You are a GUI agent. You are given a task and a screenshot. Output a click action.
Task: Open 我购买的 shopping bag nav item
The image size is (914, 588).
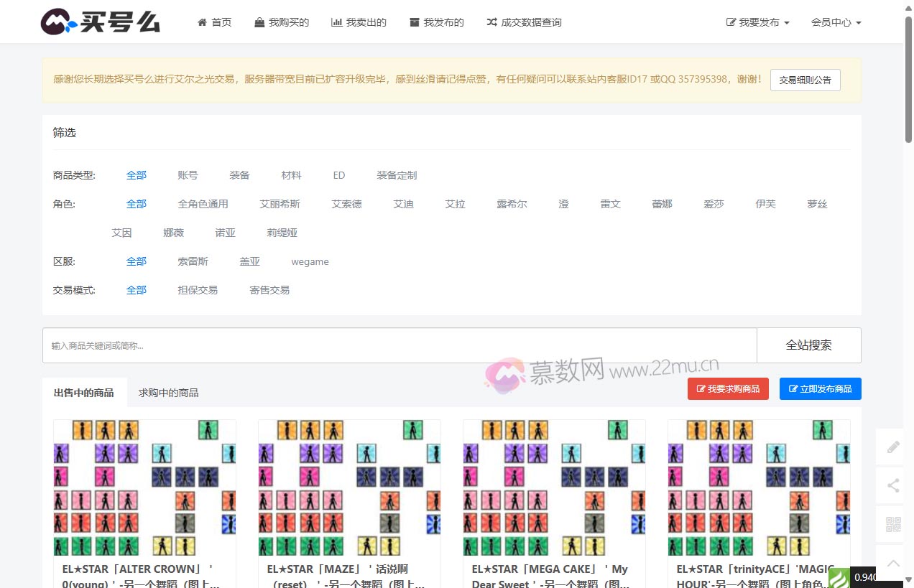(x=281, y=22)
